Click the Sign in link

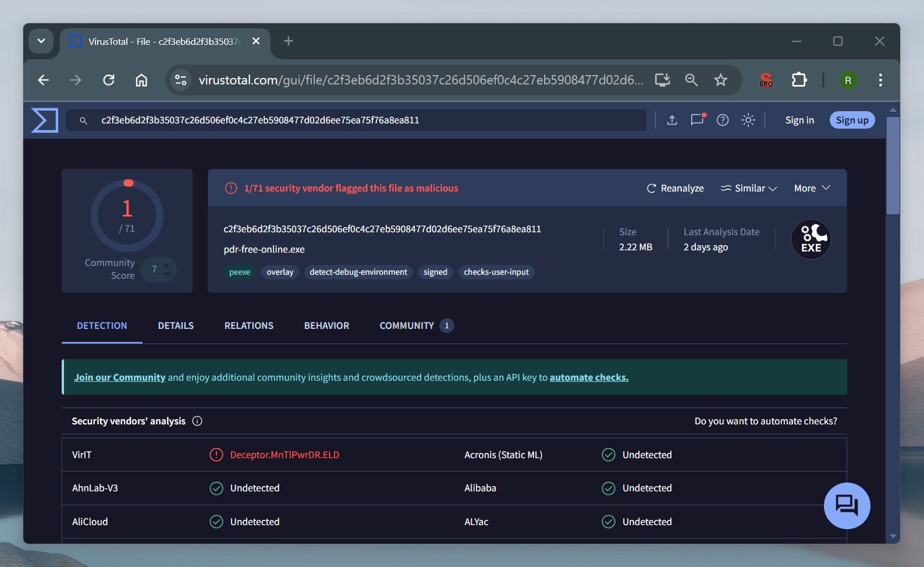tap(799, 120)
